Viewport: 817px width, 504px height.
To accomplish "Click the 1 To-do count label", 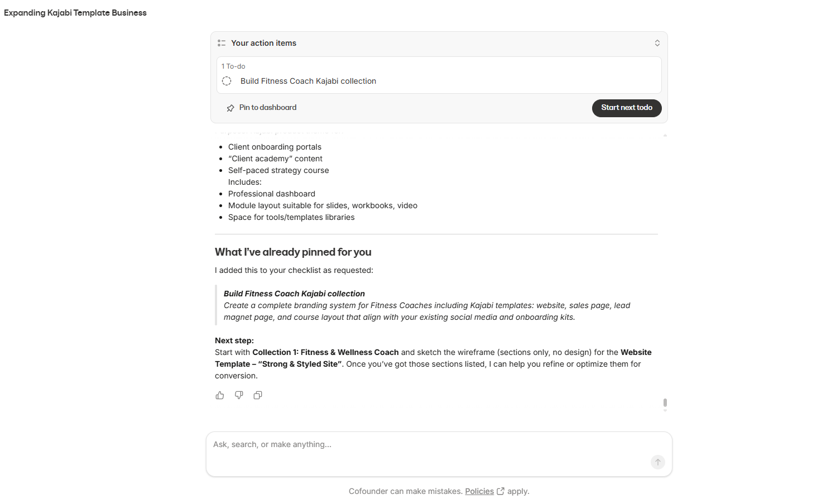I will tap(233, 66).
